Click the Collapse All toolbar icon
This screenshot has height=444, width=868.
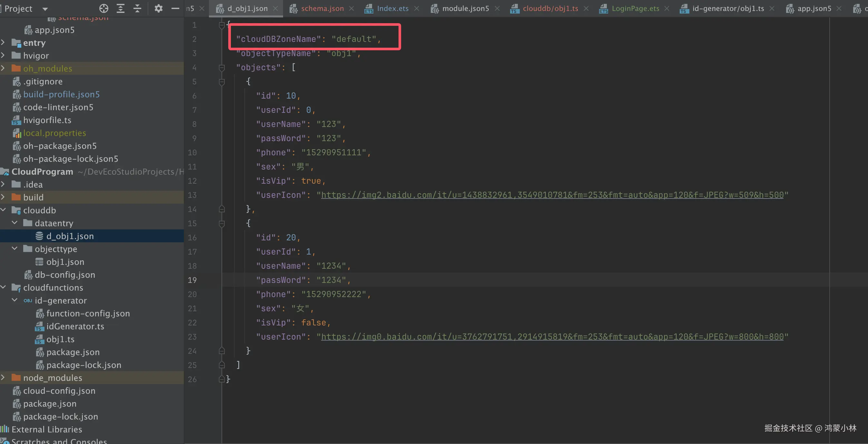click(x=137, y=8)
